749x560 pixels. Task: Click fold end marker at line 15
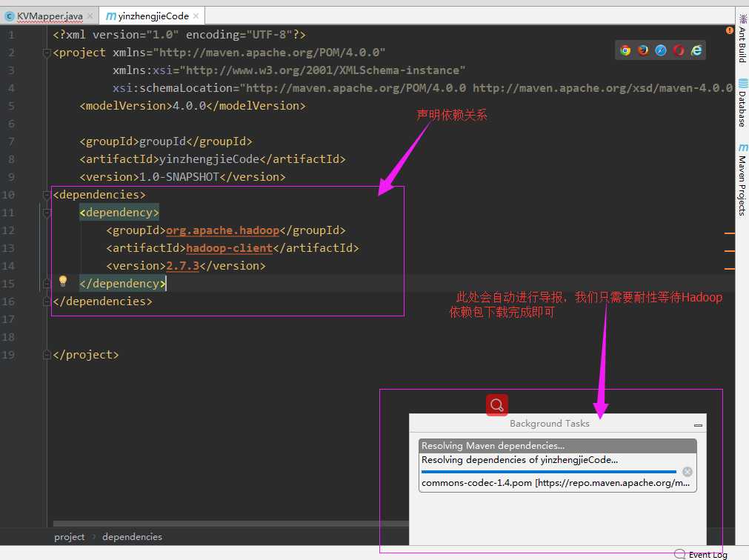47,284
